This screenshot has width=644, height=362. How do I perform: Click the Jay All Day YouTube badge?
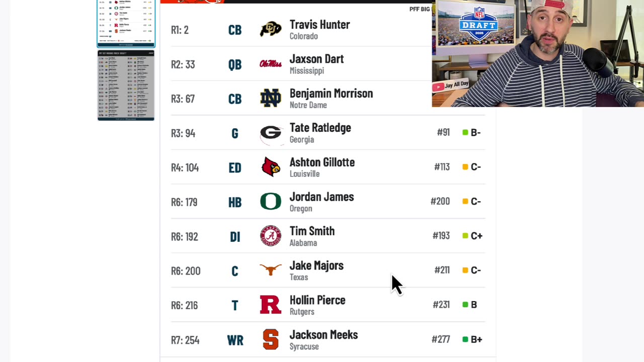[450, 86]
